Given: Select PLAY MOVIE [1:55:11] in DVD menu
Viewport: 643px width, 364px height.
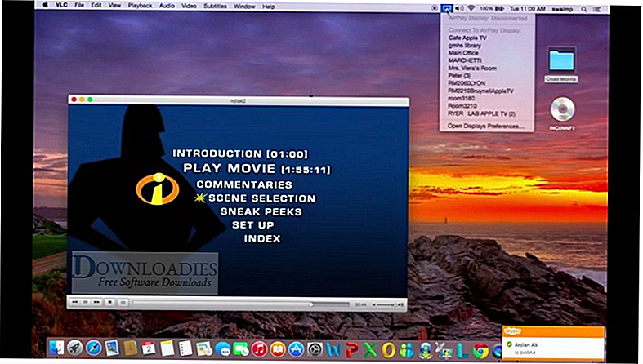Looking at the screenshot, I should click(x=257, y=168).
